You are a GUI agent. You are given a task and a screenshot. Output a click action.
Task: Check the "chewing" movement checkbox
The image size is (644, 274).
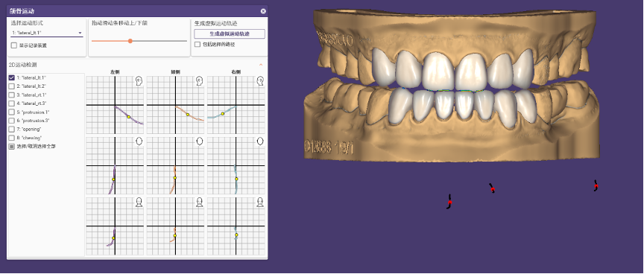click(12, 138)
